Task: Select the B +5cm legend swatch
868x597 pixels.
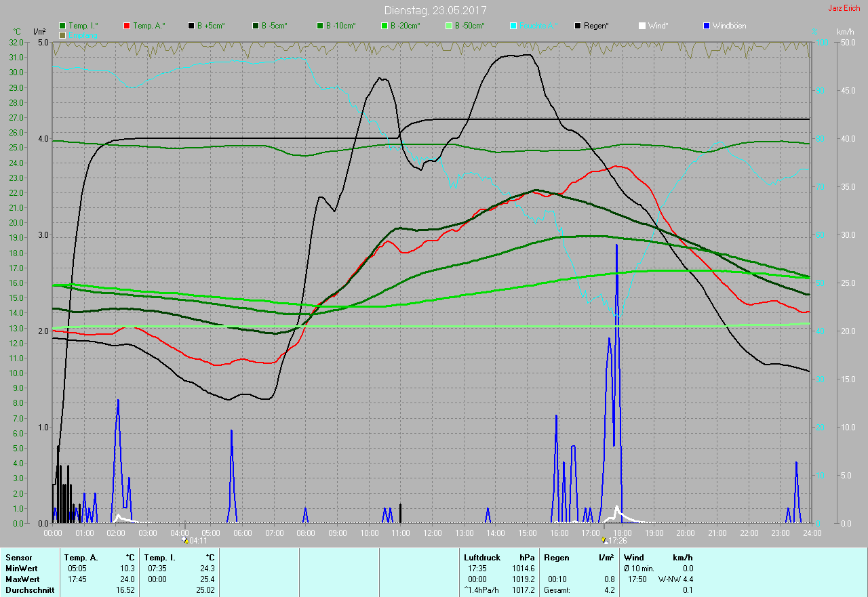Action: (x=191, y=26)
